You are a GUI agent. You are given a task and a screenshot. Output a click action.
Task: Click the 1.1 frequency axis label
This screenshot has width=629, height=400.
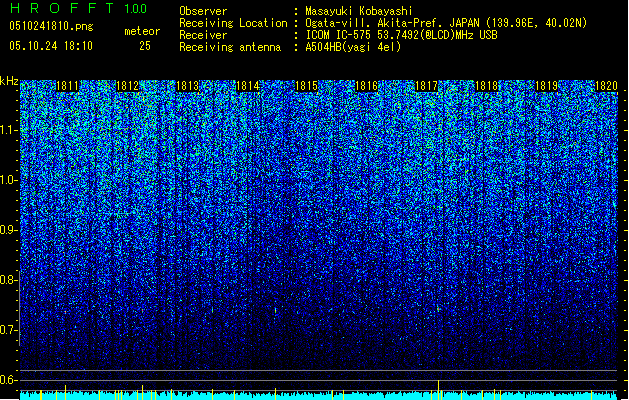pyautogui.click(x=9, y=130)
